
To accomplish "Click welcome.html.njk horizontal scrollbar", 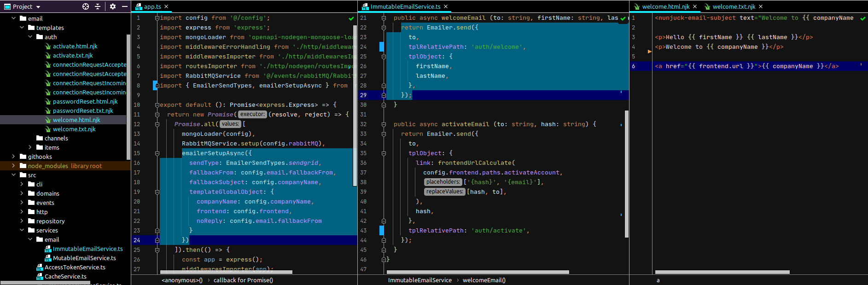I will [722, 272].
